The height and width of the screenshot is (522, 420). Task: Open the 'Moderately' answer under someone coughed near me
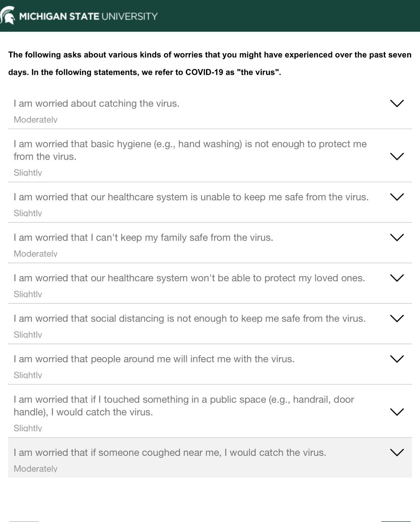[x=36, y=468]
